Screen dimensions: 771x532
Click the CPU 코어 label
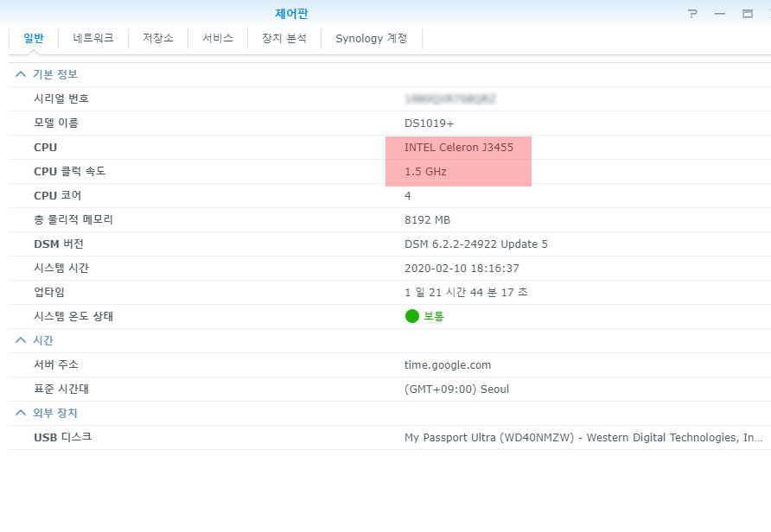(x=58, y=195)
